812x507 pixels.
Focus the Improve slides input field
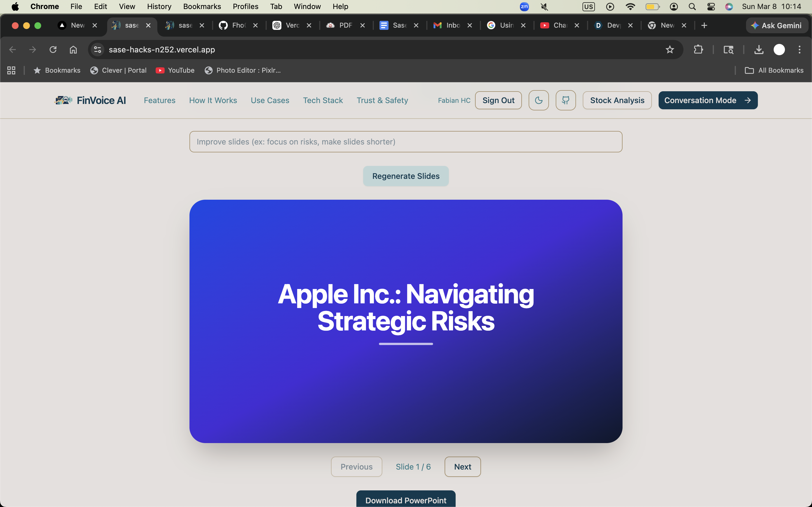click(406, 142)
